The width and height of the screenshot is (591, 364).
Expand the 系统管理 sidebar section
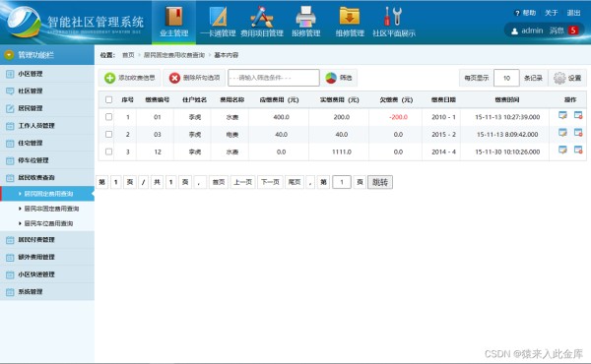47,292
